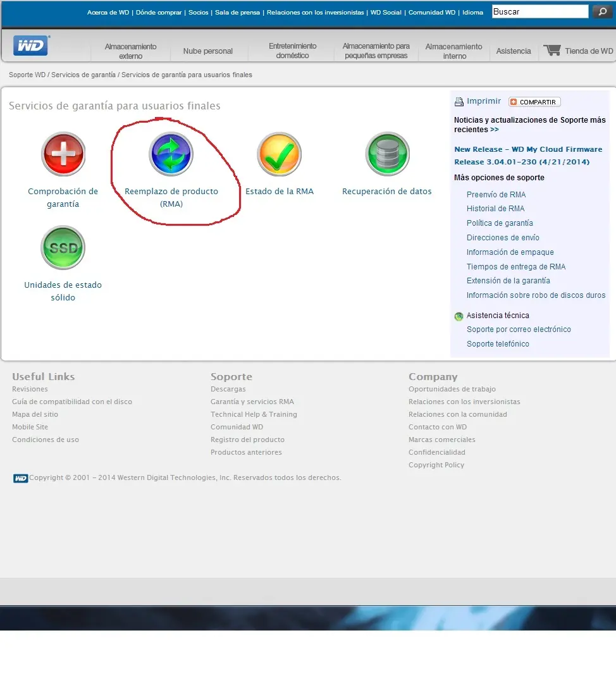The height and width of the screenshot is (683, 616).
Task: Click the search magnifier button
Action: (x=603, y=11)
